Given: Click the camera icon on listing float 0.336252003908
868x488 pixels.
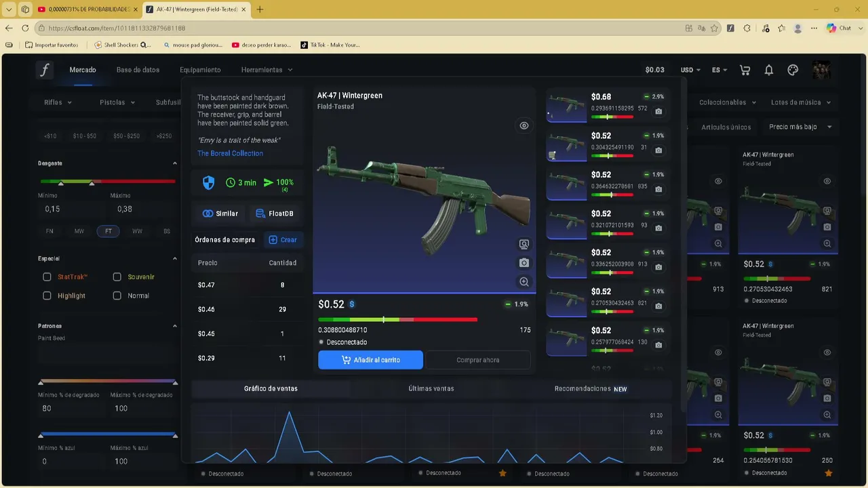Looking at the screenshot, I should tap(658, 268).
